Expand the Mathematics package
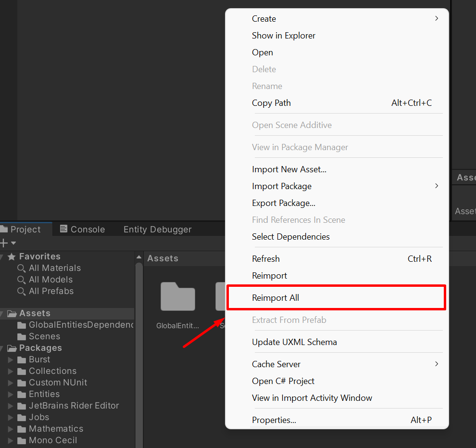The image size is (476, 448). click(x=10, y=429)
